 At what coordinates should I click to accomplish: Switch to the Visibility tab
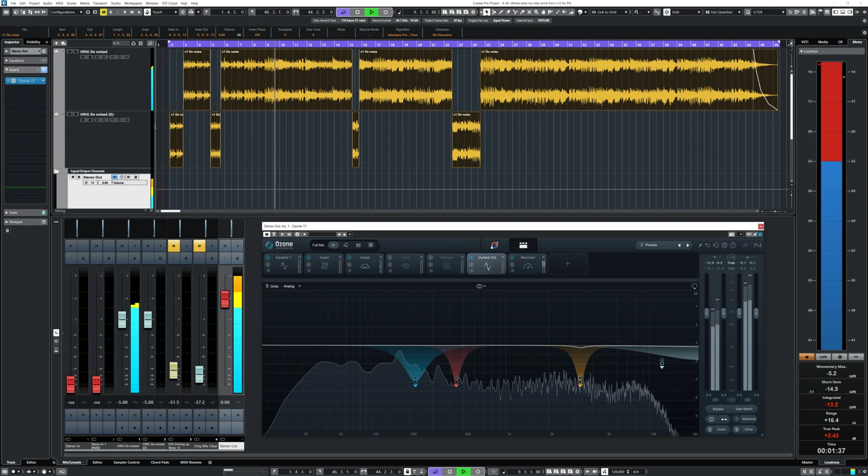33,42
